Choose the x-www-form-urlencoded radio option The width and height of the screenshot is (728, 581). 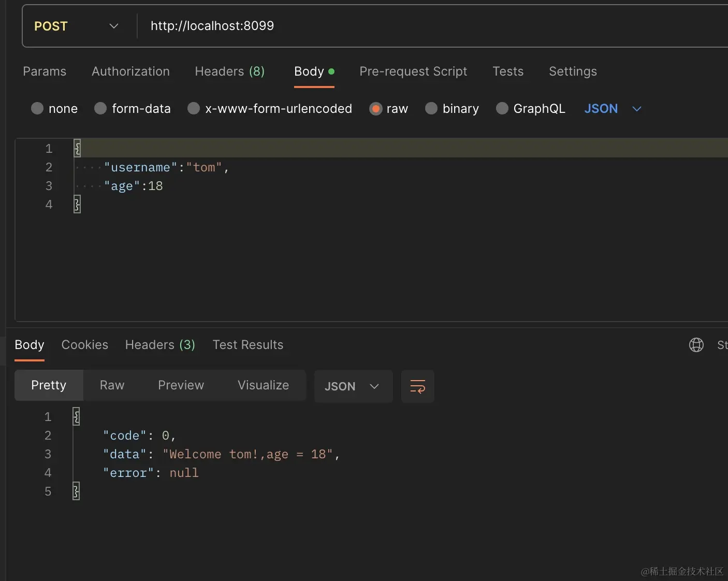coord(194,109)
